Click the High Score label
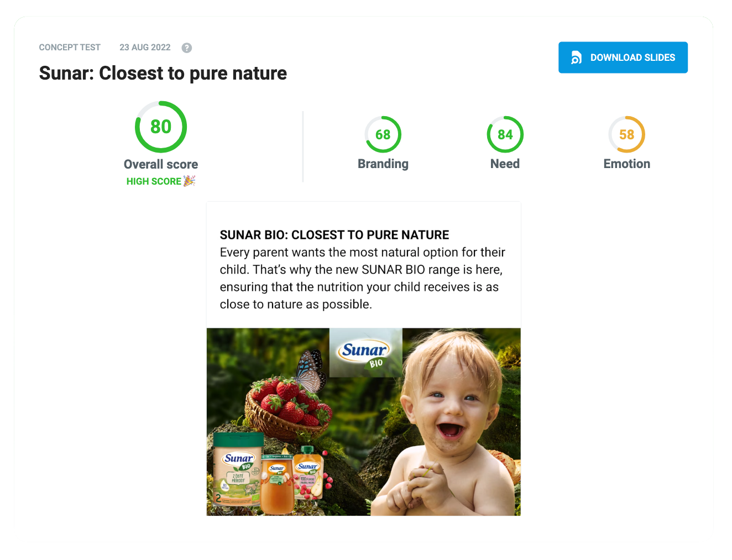 [154, 181]
